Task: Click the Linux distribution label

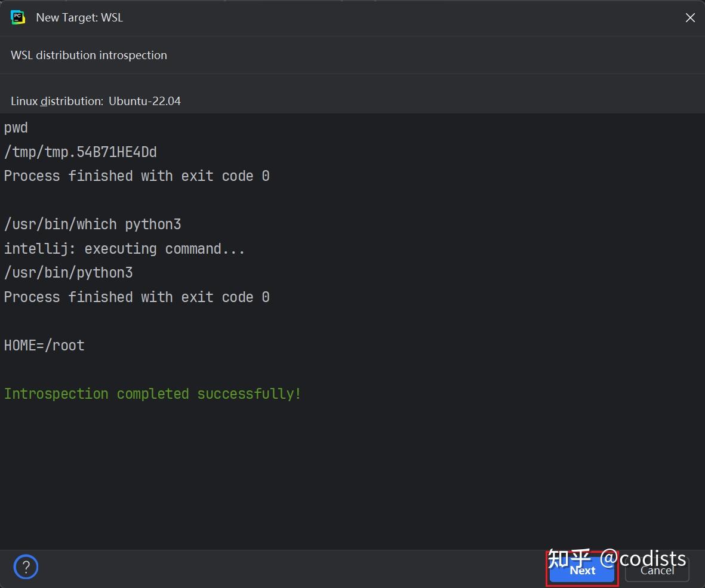Action: [55, 101]
